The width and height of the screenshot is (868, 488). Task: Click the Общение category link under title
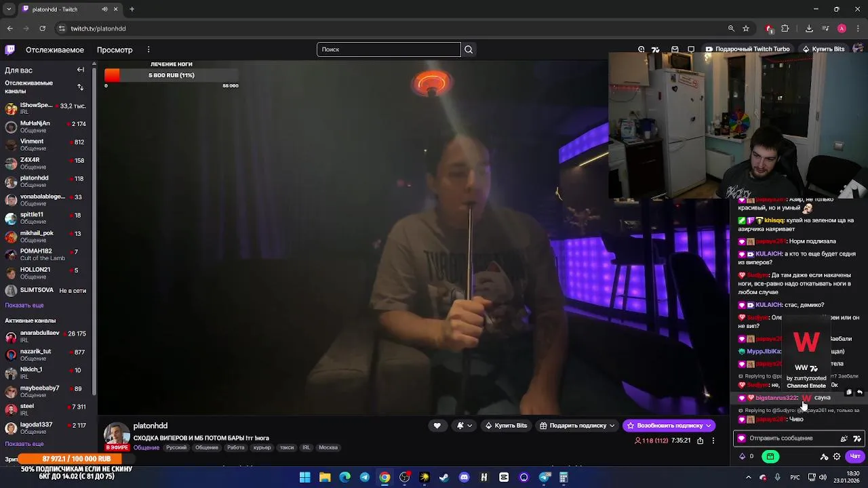tap(146, 447)
